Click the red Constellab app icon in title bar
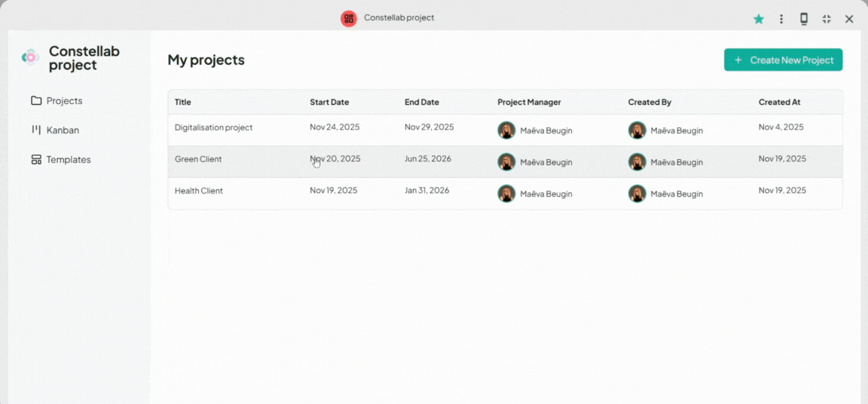 349,18
